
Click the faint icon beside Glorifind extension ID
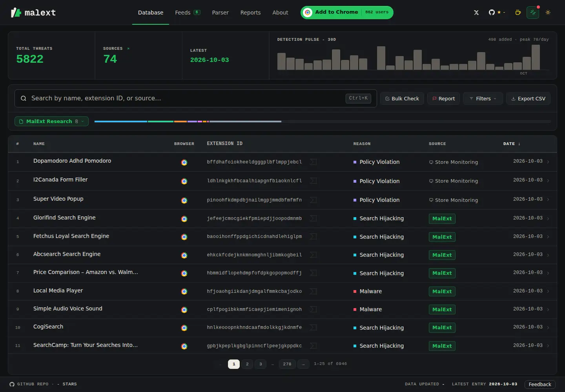click(x=313, y=218)
